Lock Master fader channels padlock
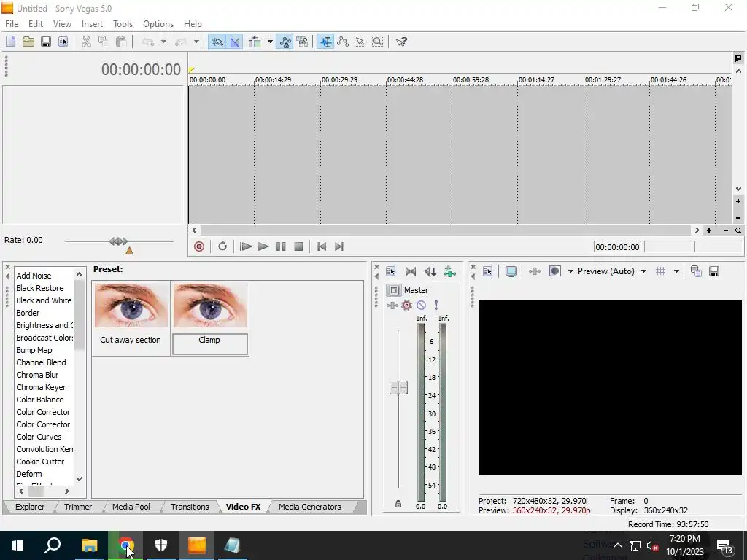The width and height of the screenshot is (747, 560). click(x=398, y=504)
